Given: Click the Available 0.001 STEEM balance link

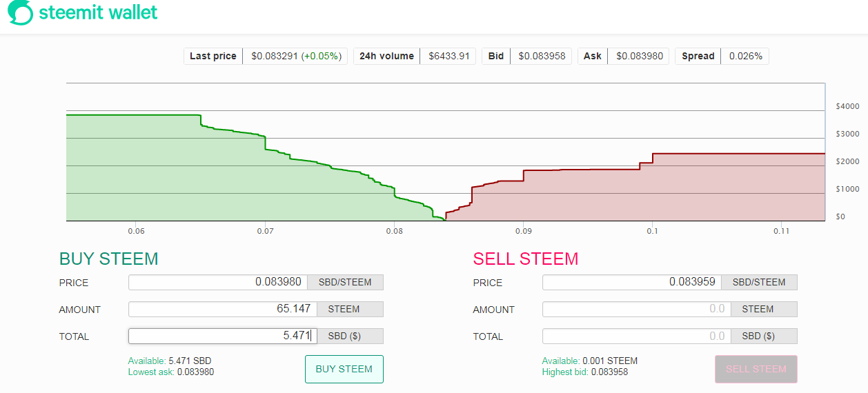Looking at the screenshot, I should click(590, 361).
